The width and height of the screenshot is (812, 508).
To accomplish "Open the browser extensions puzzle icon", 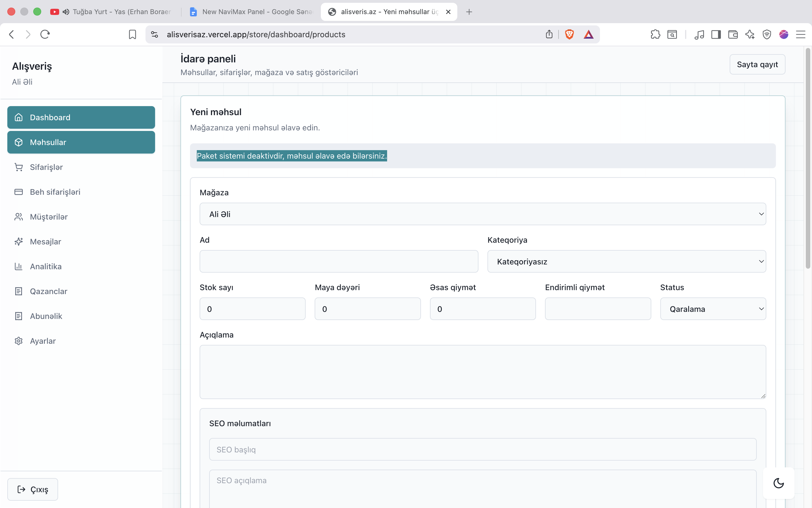I will tap(655, 34).
